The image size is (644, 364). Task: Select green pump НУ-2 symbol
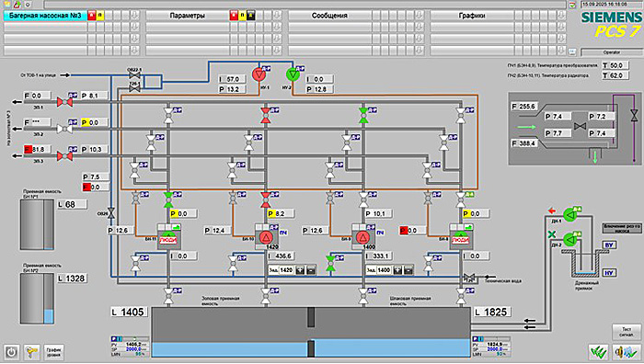(293, 74)
